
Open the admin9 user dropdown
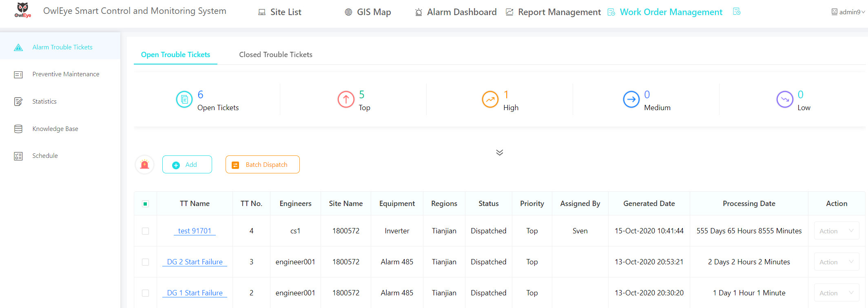(x=848, y=12)
